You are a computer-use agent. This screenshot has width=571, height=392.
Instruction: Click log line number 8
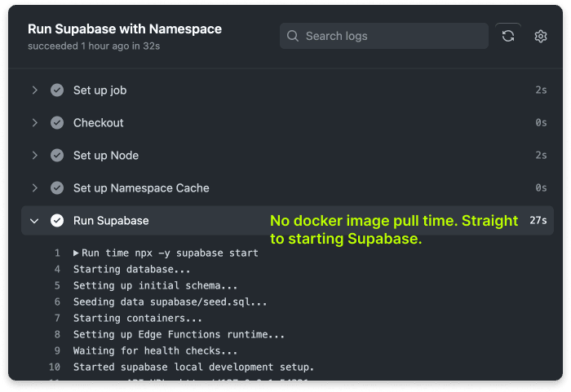point(57,334)
